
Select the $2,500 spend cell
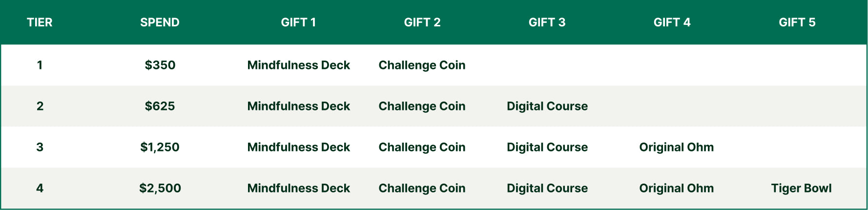tap(160, 188)
